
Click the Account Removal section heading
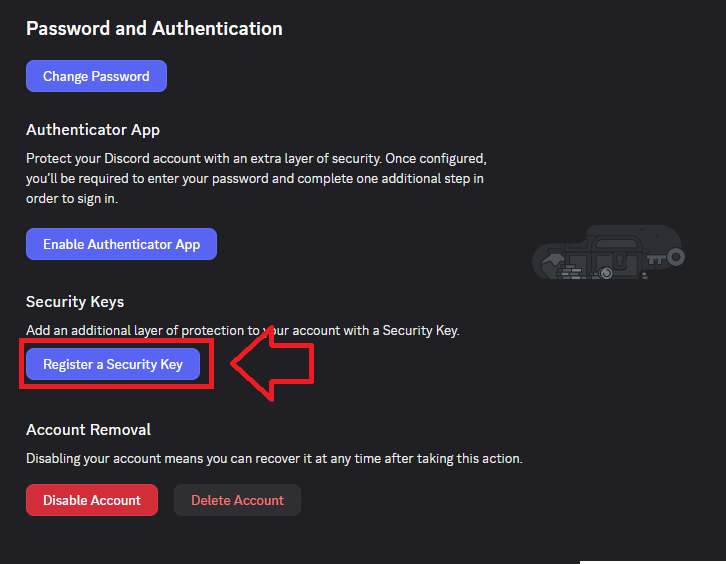click(88, 429)
